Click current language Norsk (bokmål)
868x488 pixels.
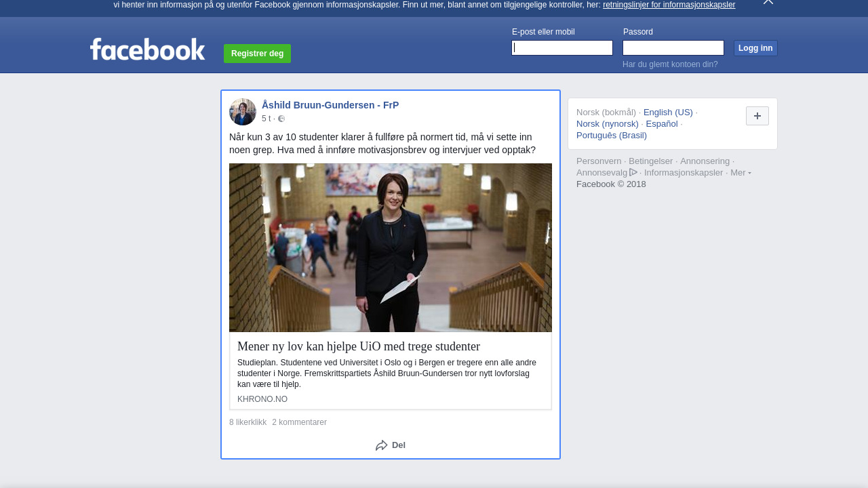606,113
